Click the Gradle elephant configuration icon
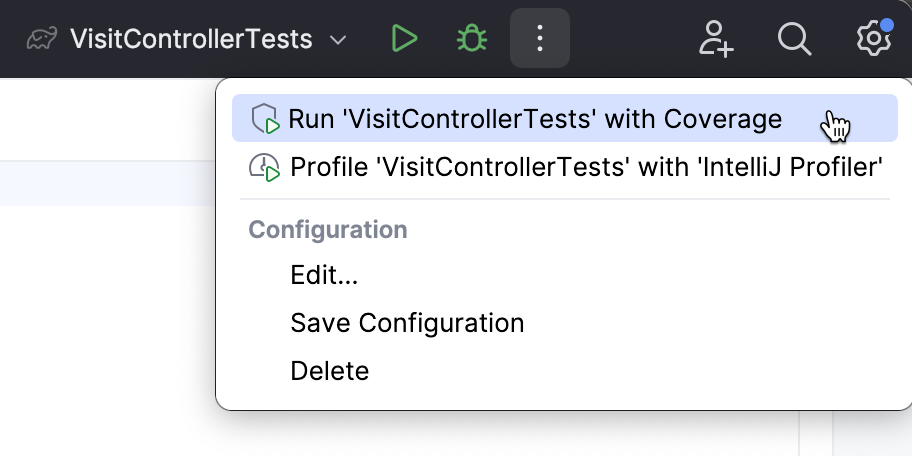Viewport: 912px width, 456px height. coord(42,40)
